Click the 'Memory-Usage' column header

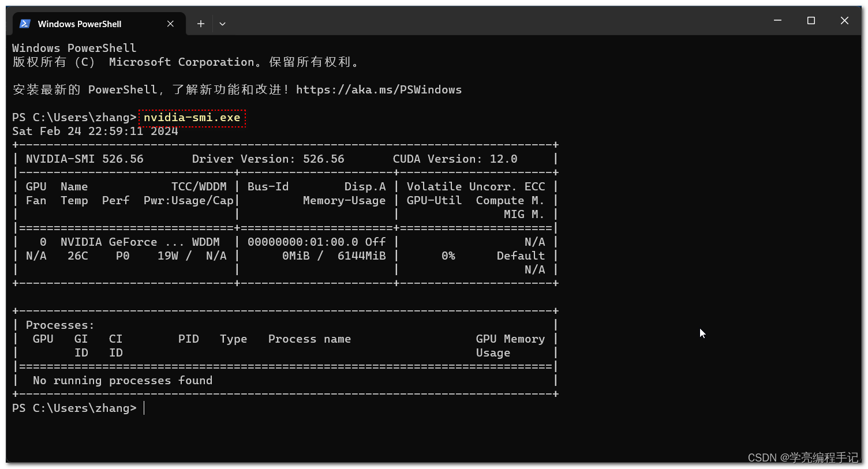(x=345, y=200)
